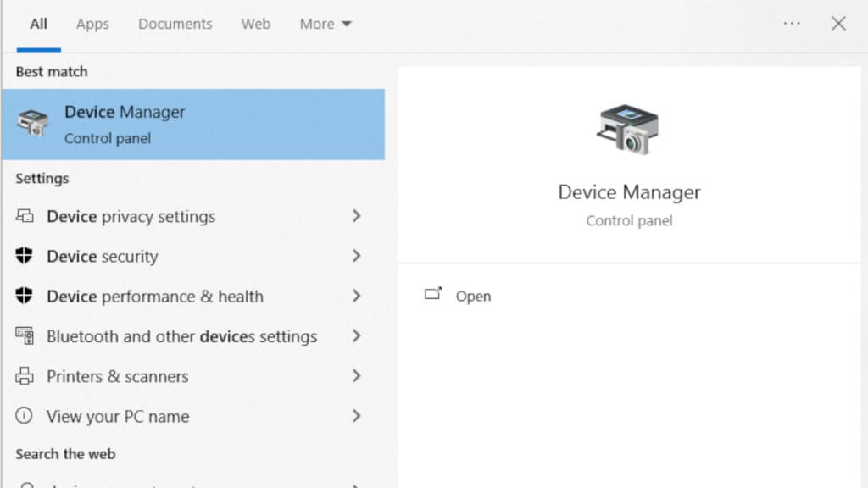Open the More filter dropdown
The image size is (868, 488).
pyautogui.click(x=325, y=24)
